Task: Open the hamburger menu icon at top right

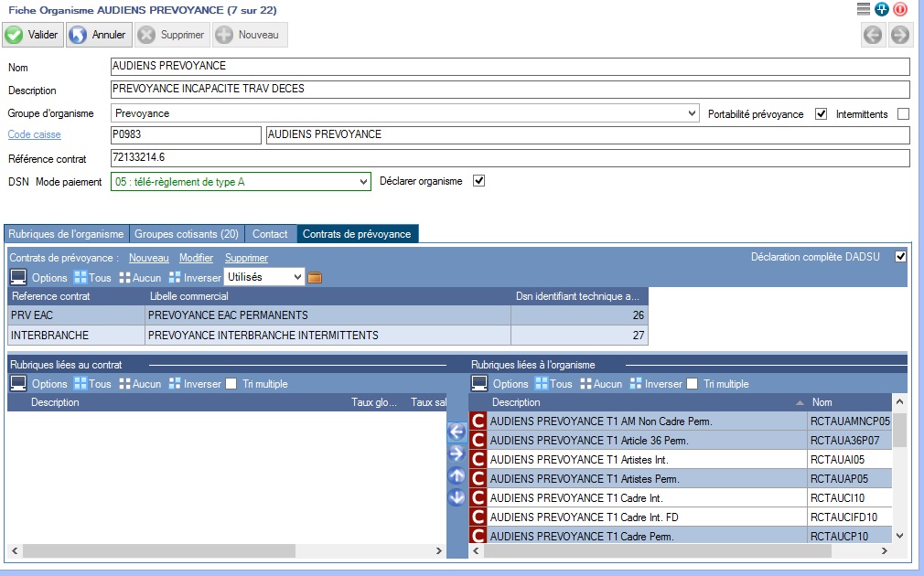Action: tap(864, 9)
